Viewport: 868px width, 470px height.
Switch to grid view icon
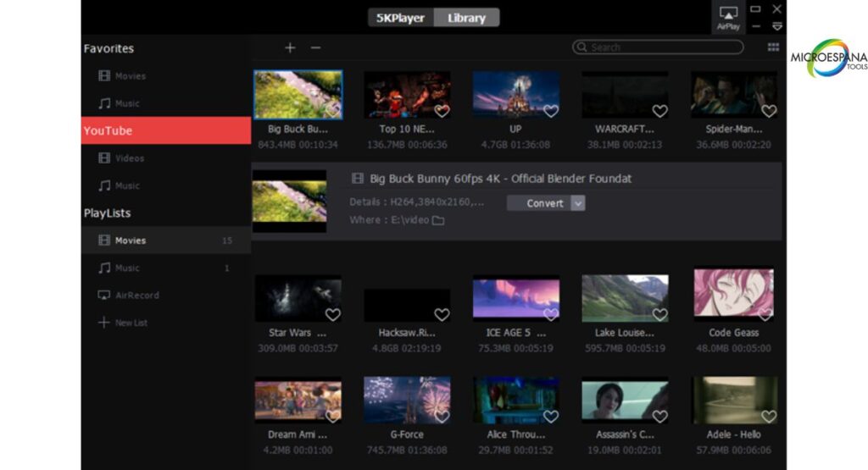point(773,47)
